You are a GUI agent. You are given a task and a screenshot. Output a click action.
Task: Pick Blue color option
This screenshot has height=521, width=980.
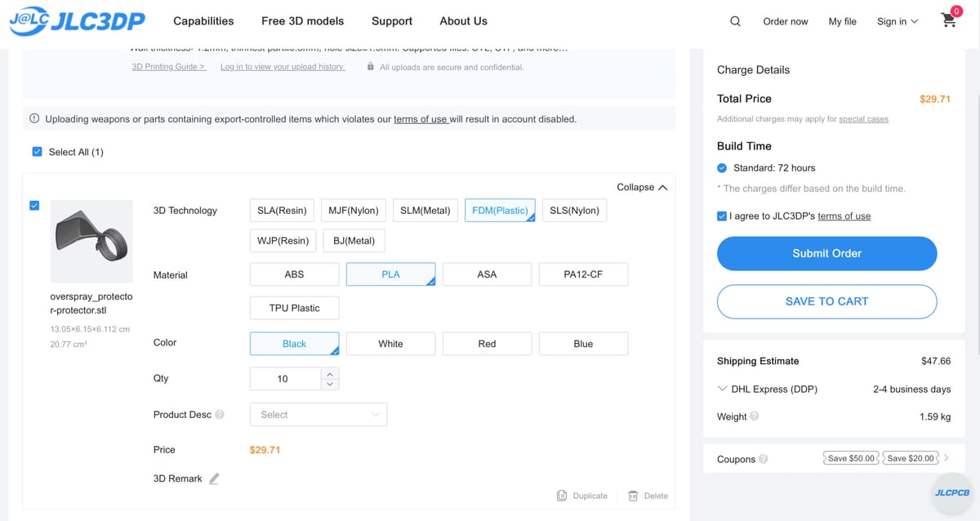[583, 344]
